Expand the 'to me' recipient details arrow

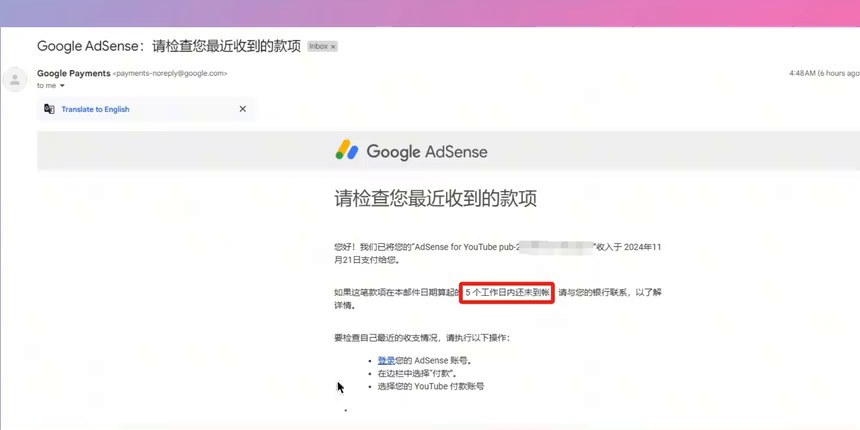coord(62,86)
